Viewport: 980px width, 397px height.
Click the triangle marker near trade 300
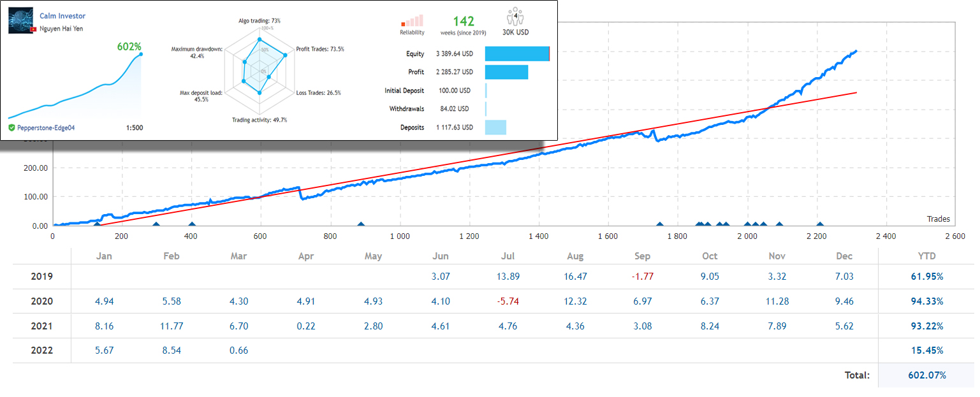[156, 224]
